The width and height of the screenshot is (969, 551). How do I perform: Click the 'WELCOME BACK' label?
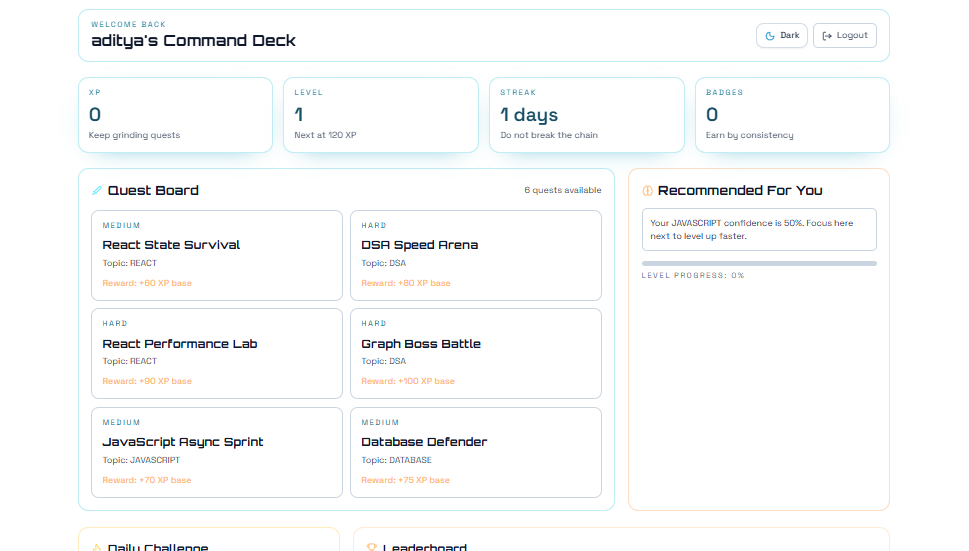pyautogui.click(x=129, y=25)
